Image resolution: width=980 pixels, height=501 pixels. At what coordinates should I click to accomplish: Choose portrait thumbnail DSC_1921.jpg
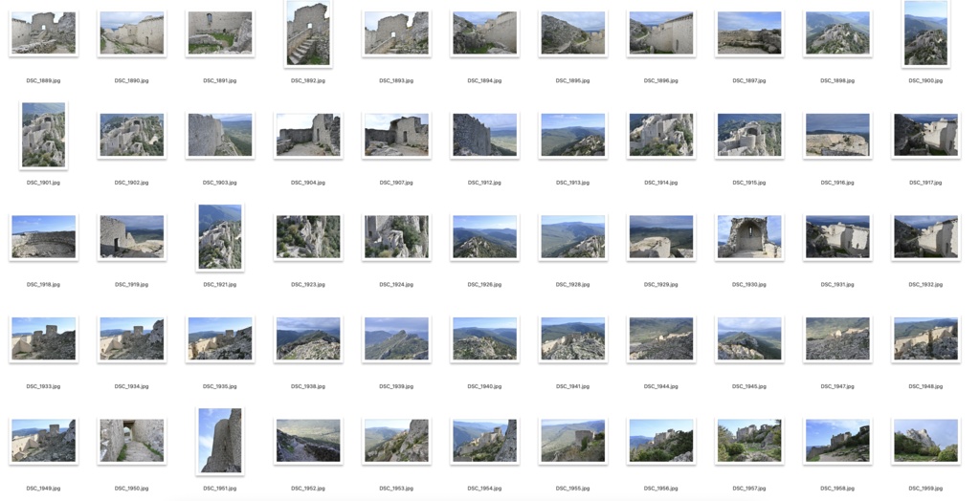coord(220,237)
